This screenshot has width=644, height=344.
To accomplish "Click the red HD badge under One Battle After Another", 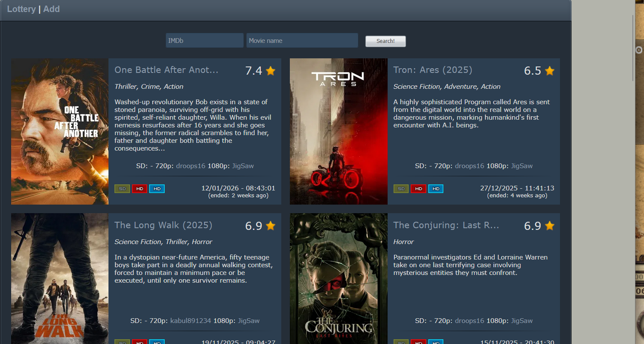I will (140, 189).
